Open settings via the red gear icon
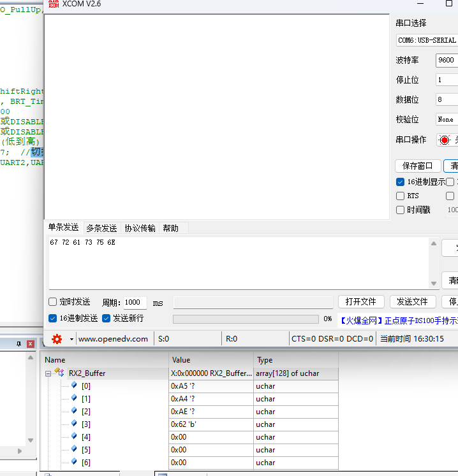458x476 pixels. pos(57,339)
